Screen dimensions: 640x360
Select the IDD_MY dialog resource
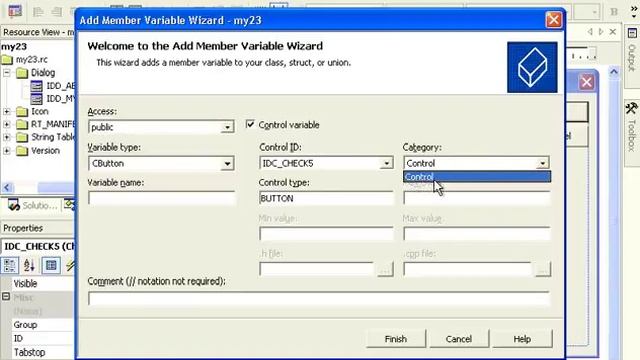point(60,99)
